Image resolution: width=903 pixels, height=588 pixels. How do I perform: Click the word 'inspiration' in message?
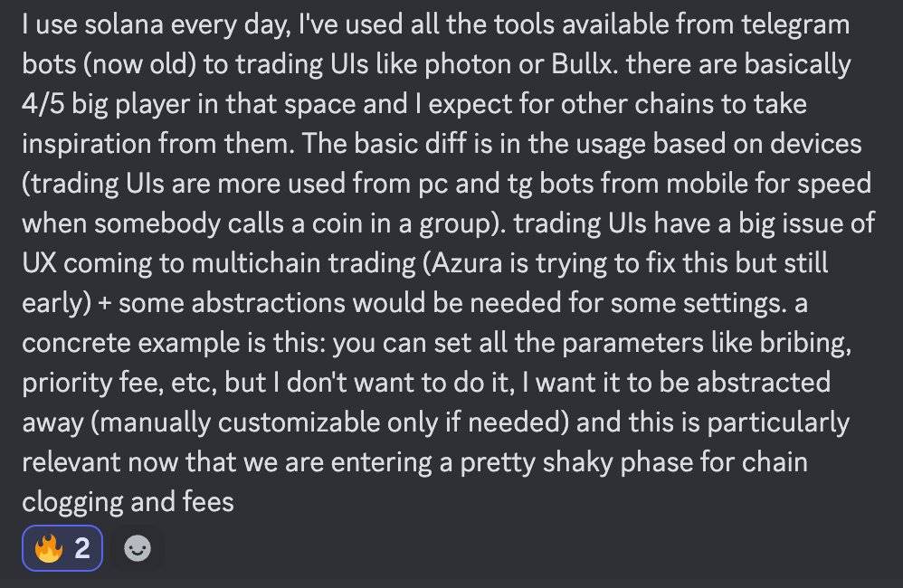coord(86,145)
